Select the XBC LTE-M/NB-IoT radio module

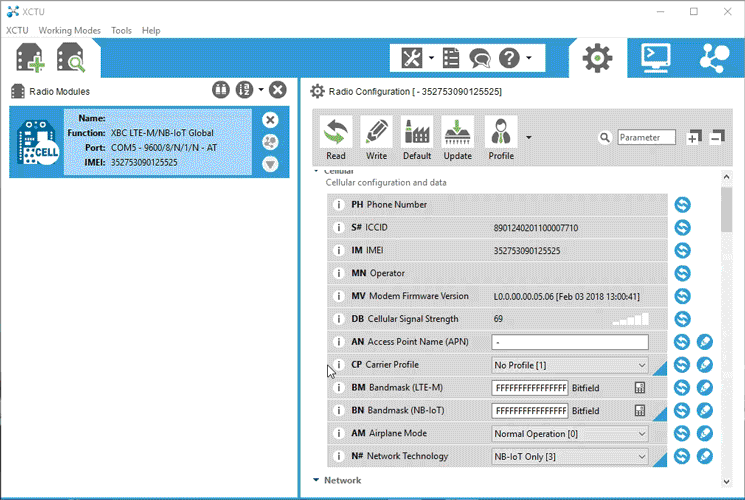[x=149, y=142]
